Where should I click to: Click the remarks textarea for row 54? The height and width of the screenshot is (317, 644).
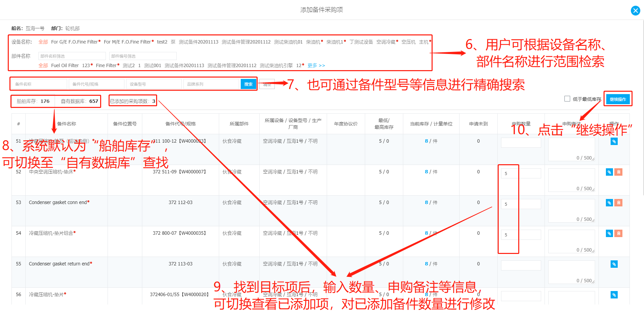pyautogui.click(x=572, y=241)
